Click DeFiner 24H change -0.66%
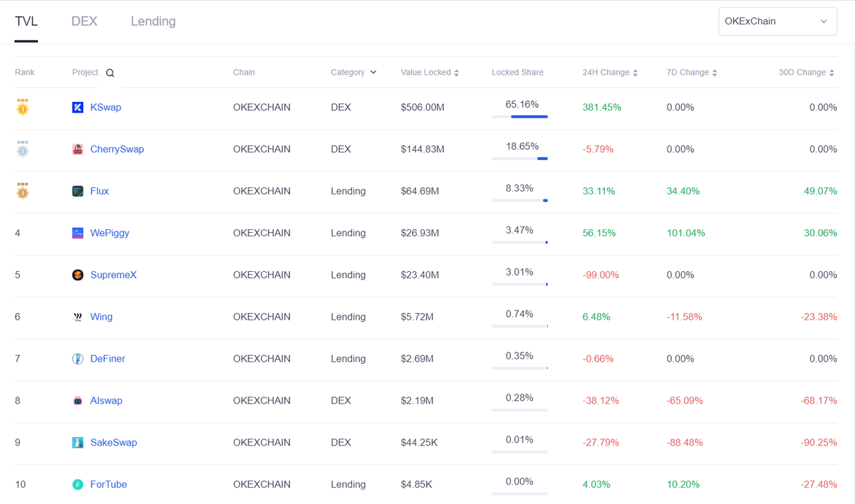The height and width of the screenshot is (504, 855). click(598, 359)
